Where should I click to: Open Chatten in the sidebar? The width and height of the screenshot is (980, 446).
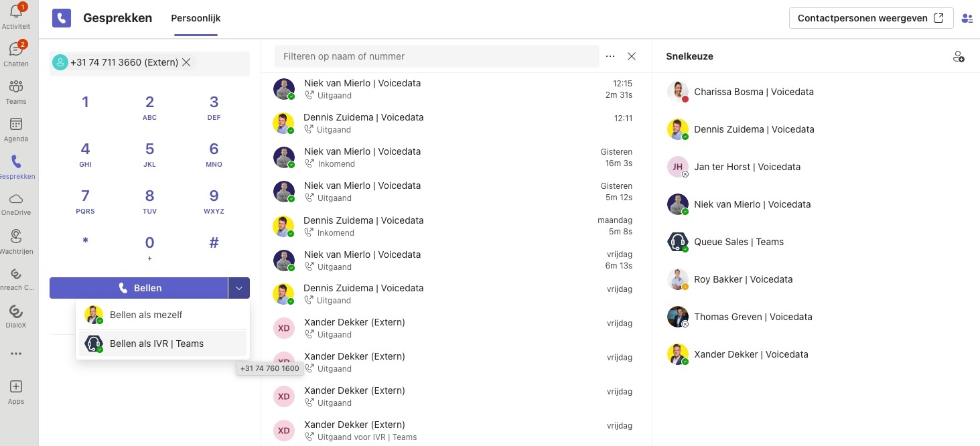(16, 50)
